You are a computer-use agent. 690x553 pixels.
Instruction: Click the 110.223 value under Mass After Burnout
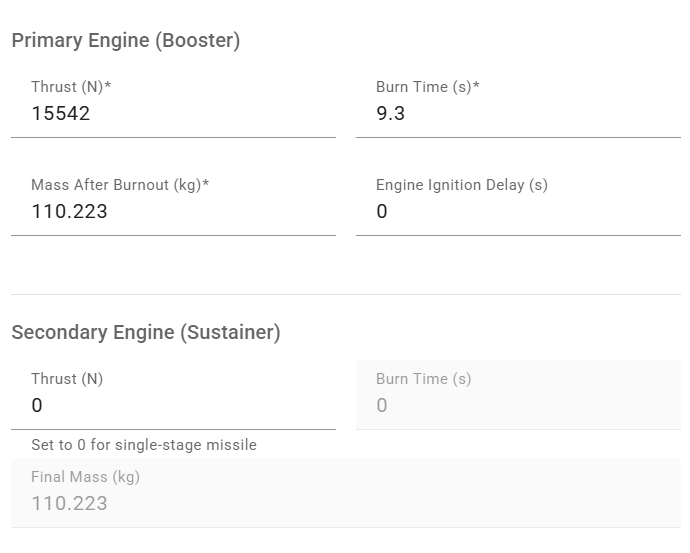click(69, 212)
